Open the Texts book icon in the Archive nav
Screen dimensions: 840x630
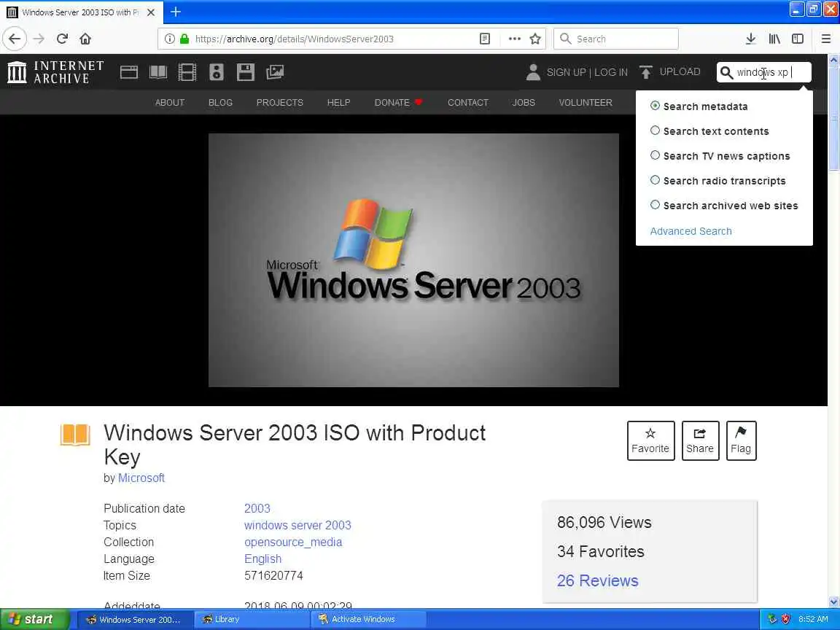pyautogui.click(x=158, y=71)
